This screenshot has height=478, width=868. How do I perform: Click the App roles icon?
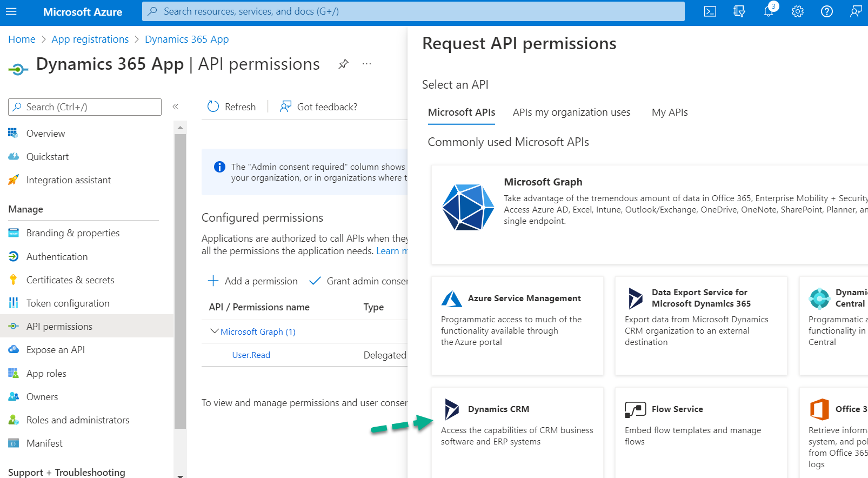click(14, 373)
